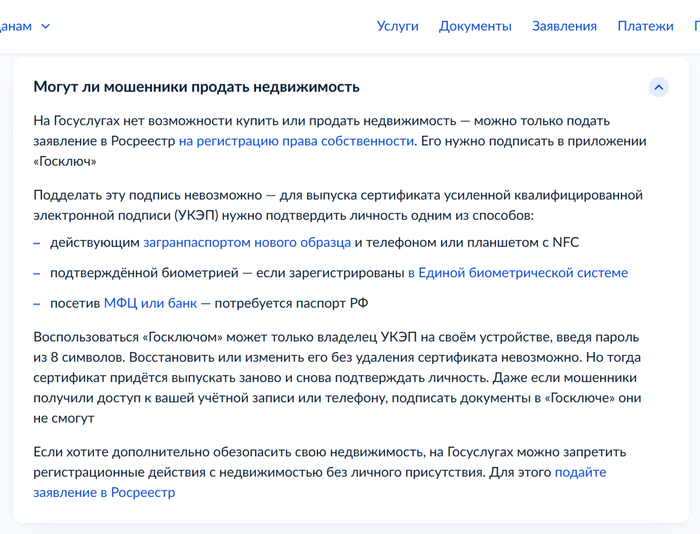Viewport: 700px width, 534px height.
Task: Click the «МФЦ или банк» link
Action: 150,303
